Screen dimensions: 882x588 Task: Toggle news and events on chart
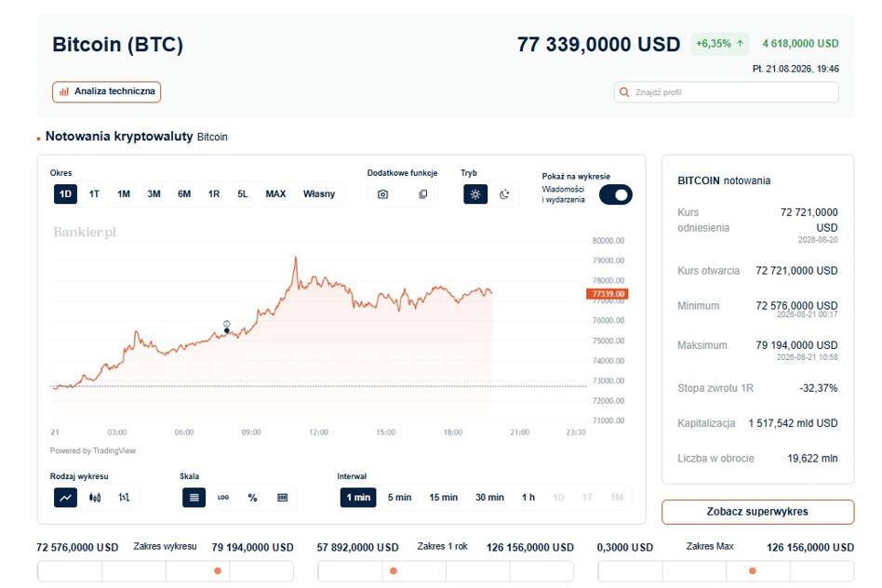(x=615, y=194)
